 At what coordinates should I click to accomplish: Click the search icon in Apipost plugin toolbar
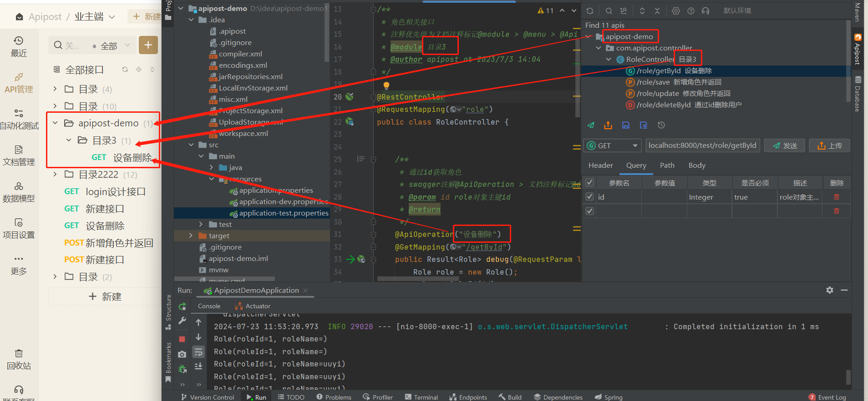click(609, 11)
